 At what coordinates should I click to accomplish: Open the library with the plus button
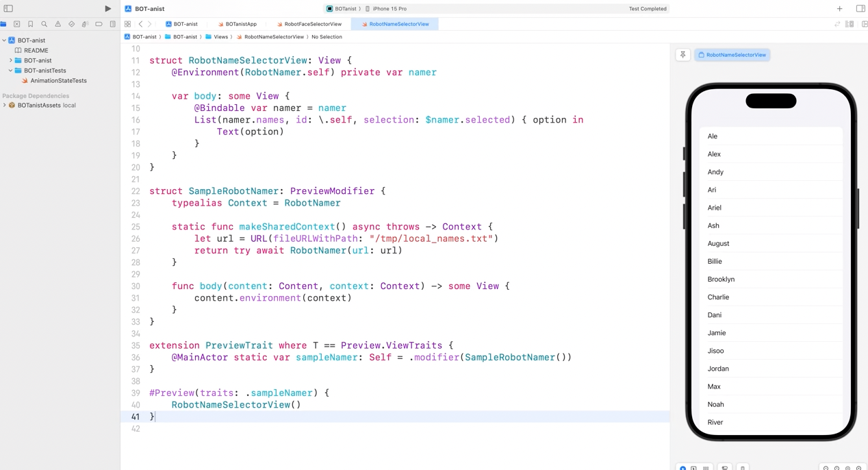839,9
